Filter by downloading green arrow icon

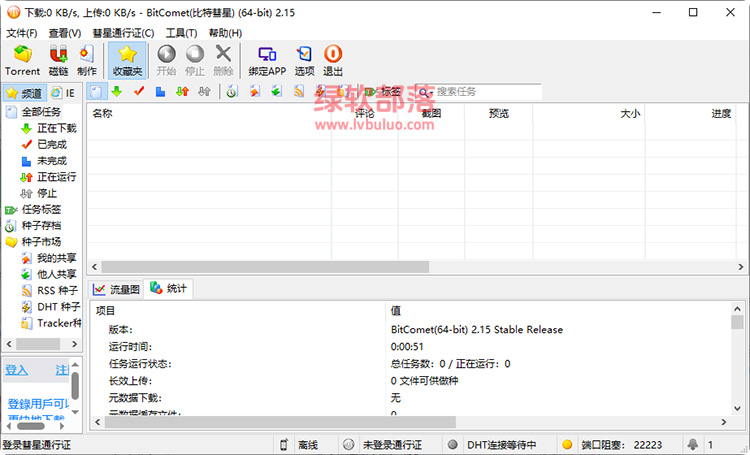(x=116, y=91)
